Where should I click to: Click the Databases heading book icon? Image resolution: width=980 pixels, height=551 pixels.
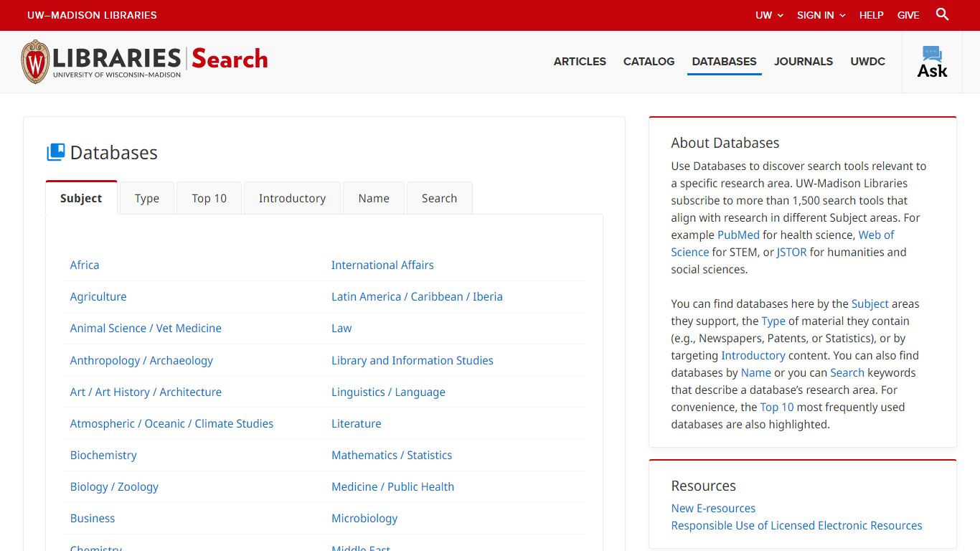[x=56, y=152]
